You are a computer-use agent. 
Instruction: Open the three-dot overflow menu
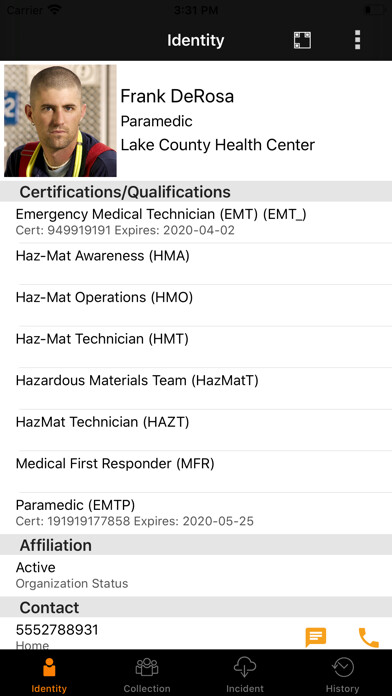coord(357,40)
